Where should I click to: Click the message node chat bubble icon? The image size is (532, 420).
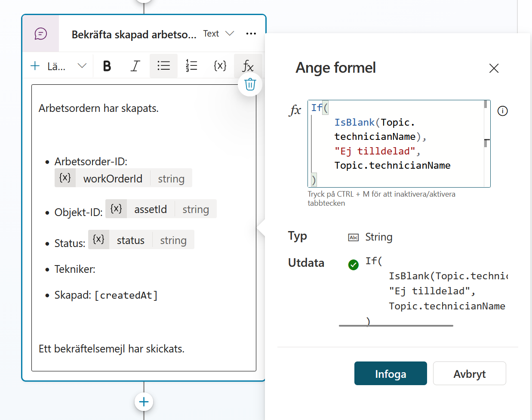point(41,34)
